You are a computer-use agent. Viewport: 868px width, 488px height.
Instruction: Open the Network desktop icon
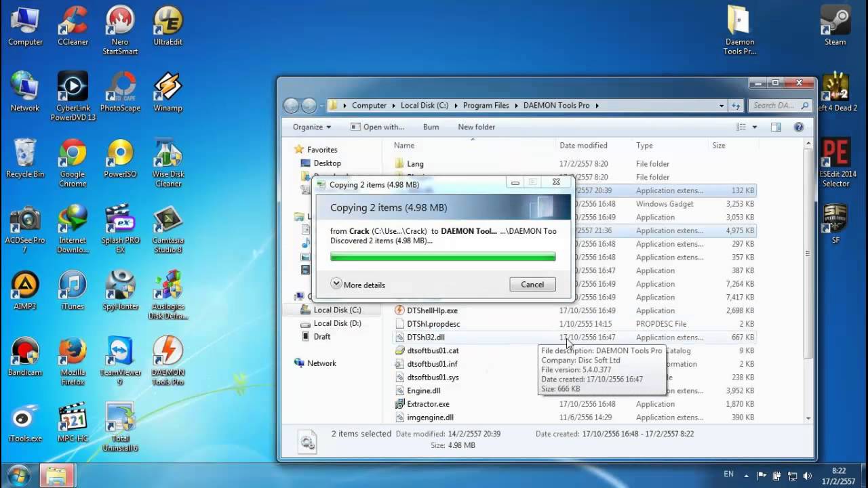[25, 91]
